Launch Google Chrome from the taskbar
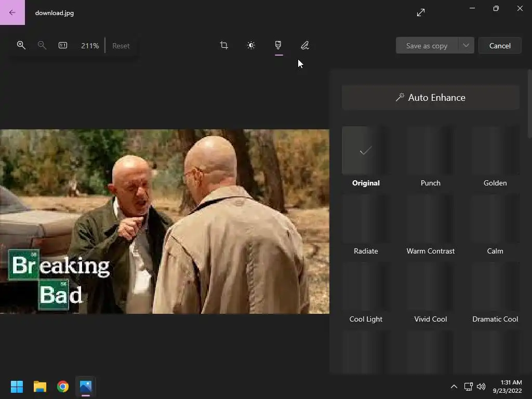 pos(63,387)
